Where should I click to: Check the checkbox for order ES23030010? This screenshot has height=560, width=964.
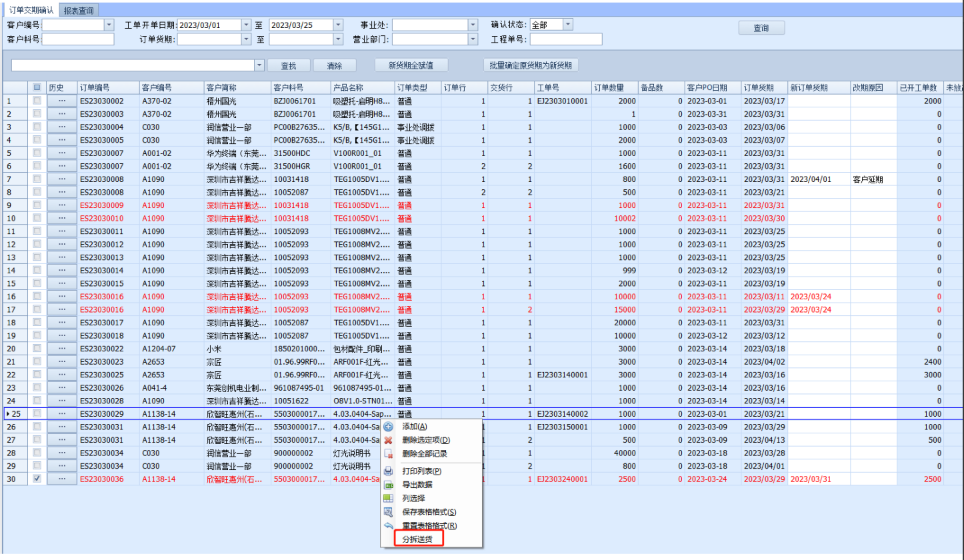pyautogui.click(x=37, y=218)
